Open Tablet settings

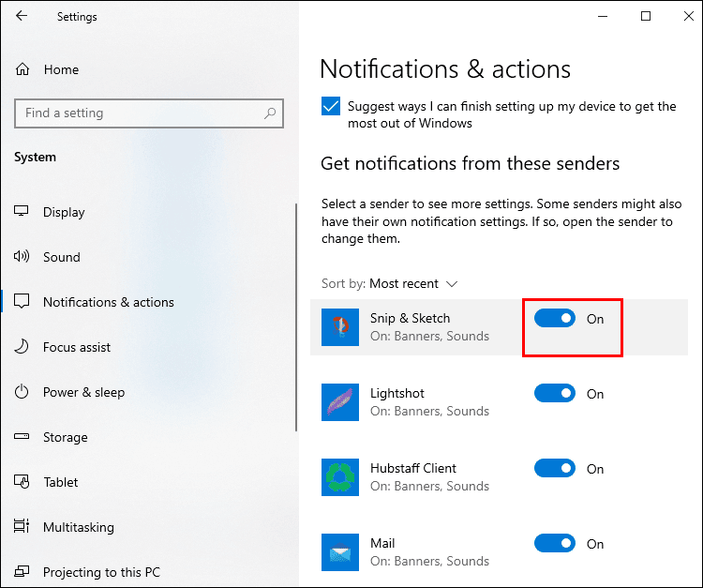click(61, 482)
